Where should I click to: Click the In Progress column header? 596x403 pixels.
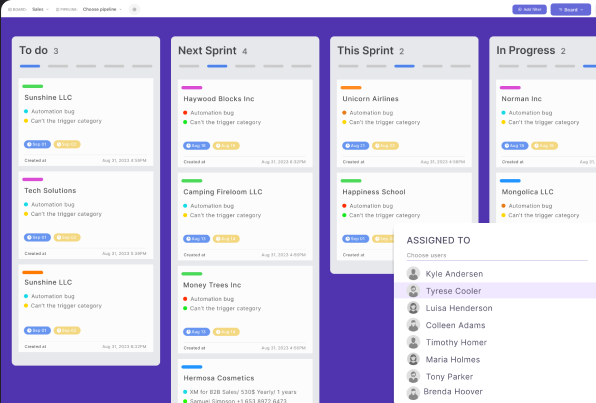click(x=526, y=51)
